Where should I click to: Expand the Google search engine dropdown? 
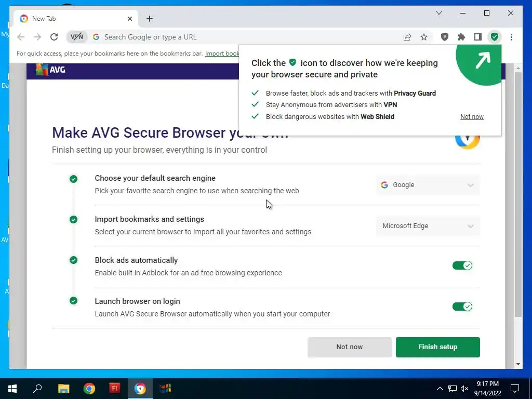(428, 185)
